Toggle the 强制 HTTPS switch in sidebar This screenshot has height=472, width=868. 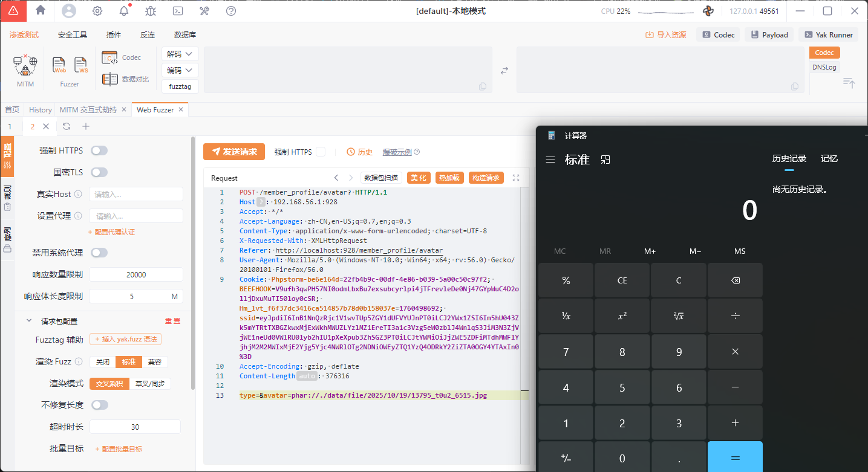pyautogui.click(x=99, y=150)
